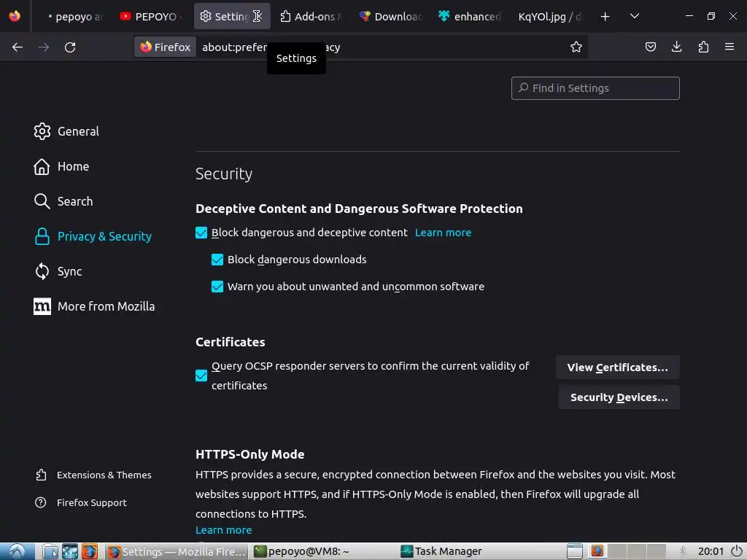Screen dimensions: 747x560
Task: Click the Find in Settings search field
Action: [x=595, y=88]
